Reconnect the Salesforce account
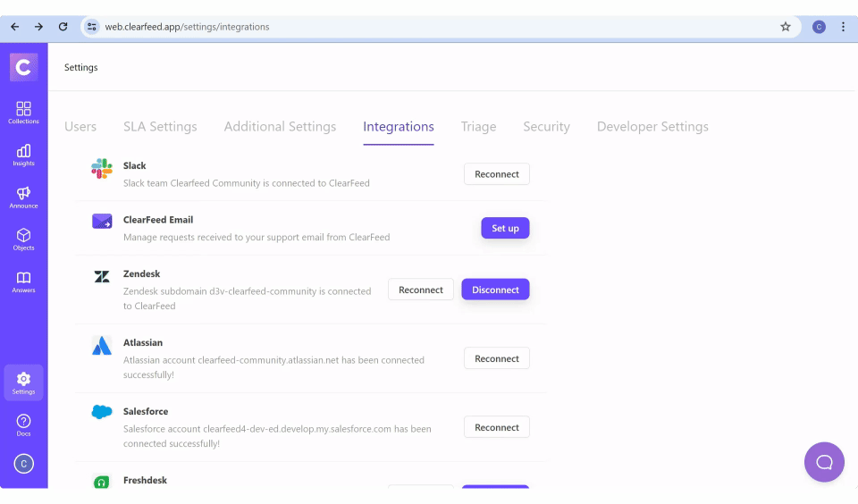 (496, 427)
